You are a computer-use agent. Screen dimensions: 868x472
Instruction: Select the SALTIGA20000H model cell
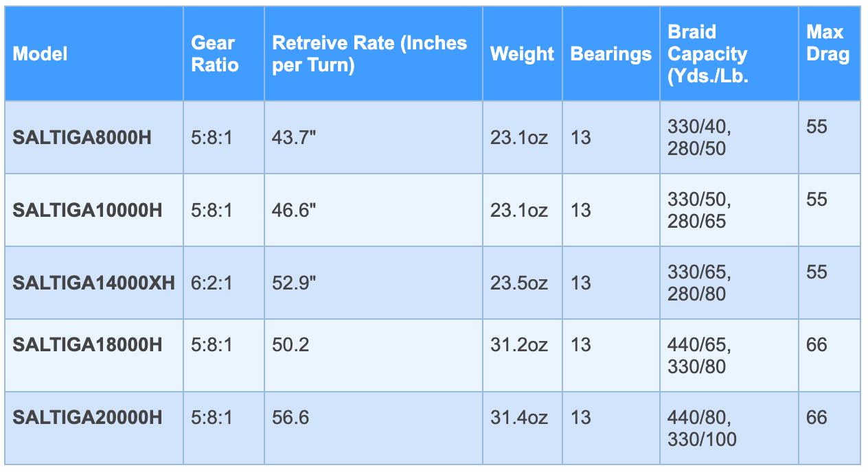pyautogui.click(x=87, y=417)
